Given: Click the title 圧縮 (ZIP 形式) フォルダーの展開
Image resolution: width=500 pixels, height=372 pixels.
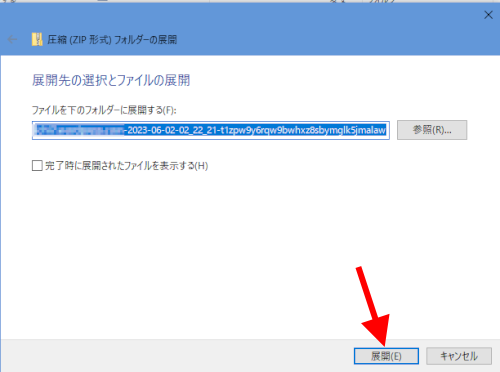Looking at the screenshot, I should pos(112,40).
